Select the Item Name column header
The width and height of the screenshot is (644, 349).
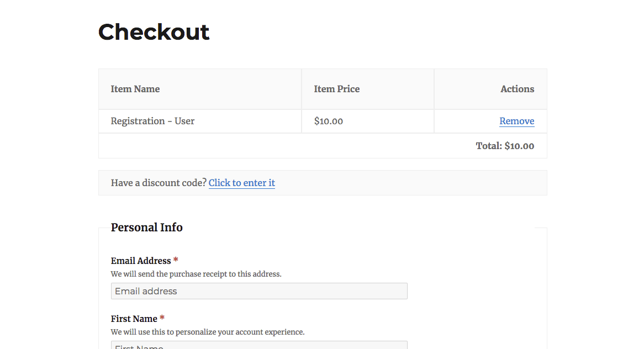point(135,89)
